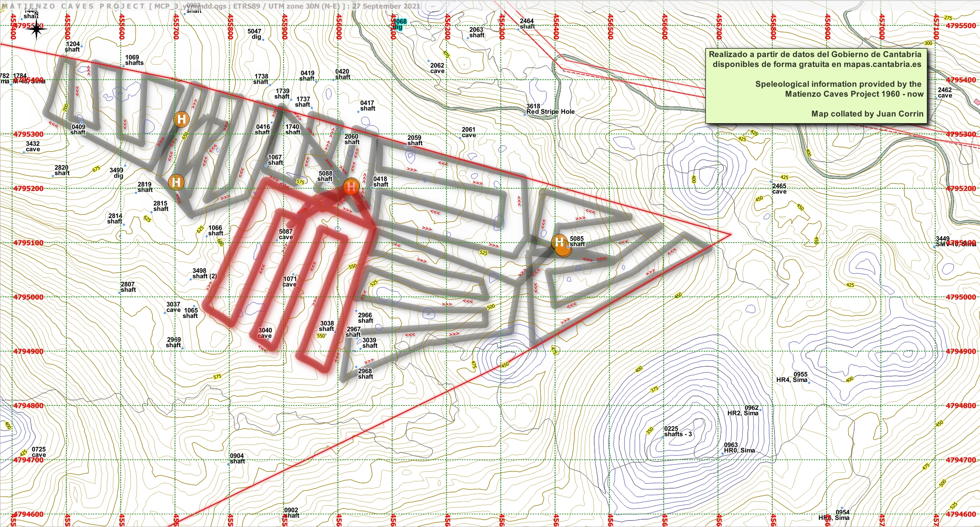Select the 1738 shaft label

click(x=261, y=79)
